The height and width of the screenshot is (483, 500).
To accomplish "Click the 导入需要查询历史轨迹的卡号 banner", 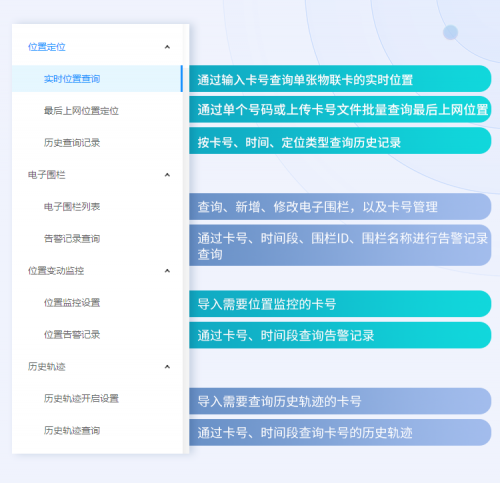I will click(340, 401).
